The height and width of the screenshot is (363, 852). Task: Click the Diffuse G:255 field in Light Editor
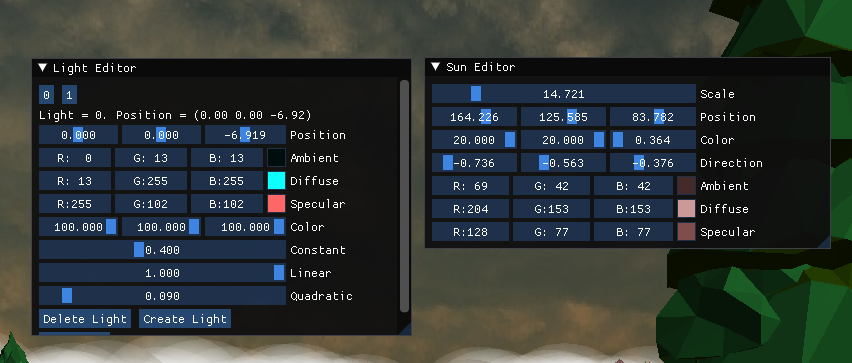151,181
